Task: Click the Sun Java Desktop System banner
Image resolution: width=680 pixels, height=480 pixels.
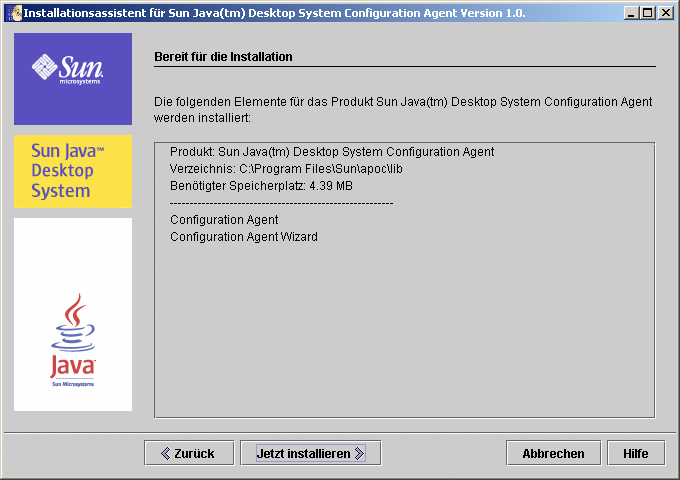Action: click(73, 171)
